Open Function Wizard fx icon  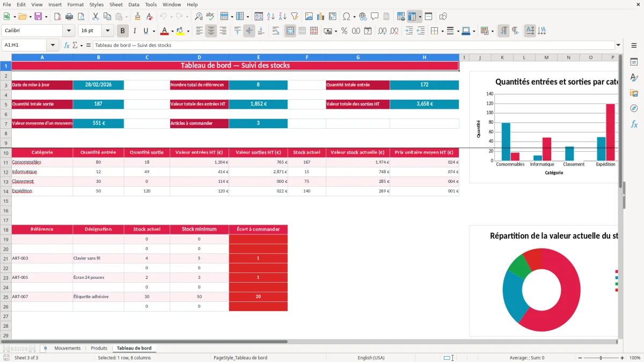pos(67,45)
